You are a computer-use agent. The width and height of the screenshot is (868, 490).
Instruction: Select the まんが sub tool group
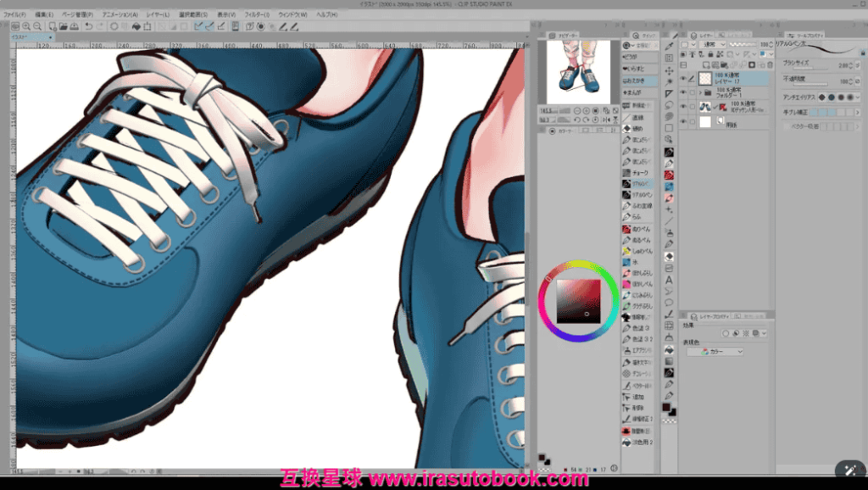[632, 92]
